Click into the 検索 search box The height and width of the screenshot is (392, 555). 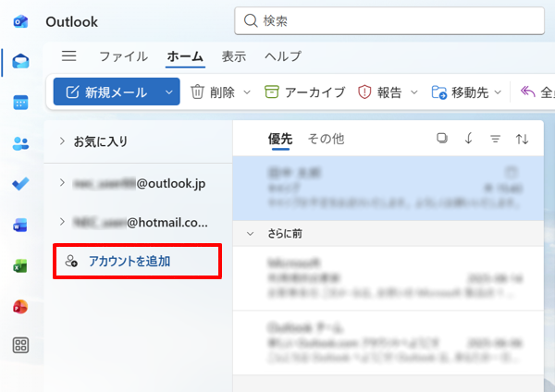click(x=389, y=21)
